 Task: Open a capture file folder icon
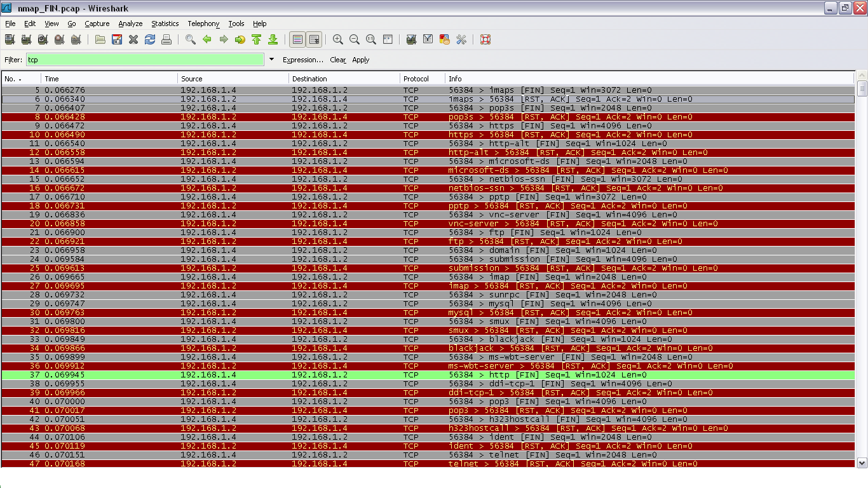[100, 39]
